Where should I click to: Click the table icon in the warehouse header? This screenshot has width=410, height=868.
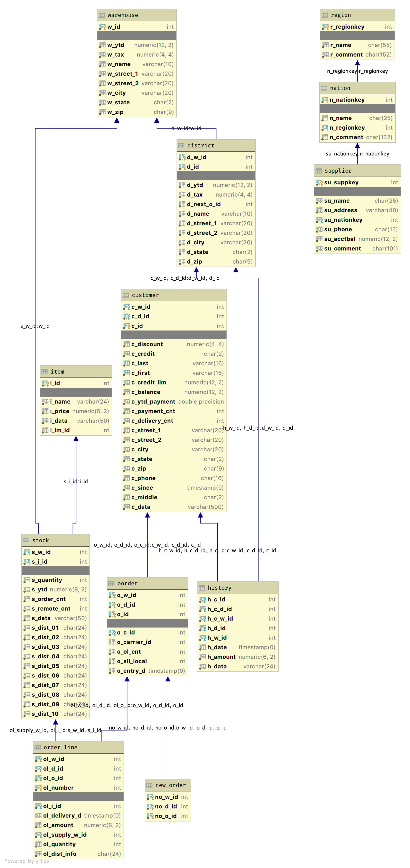[102, 15]
